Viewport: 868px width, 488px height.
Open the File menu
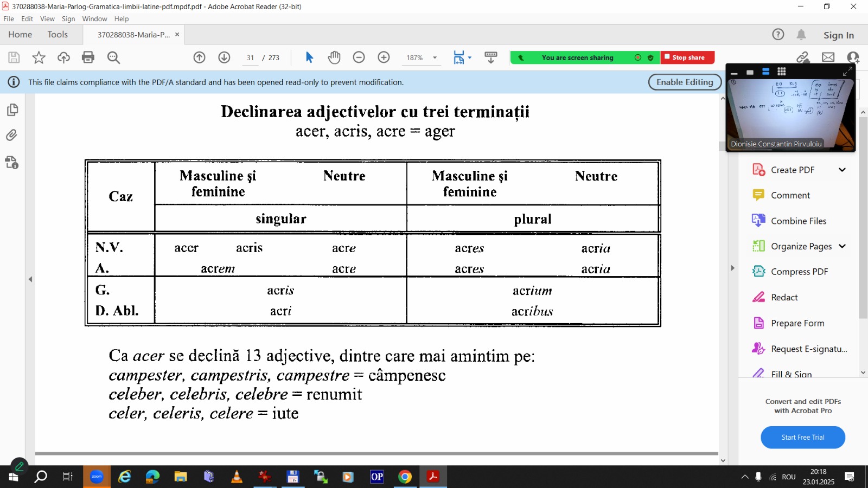point(9,19)
